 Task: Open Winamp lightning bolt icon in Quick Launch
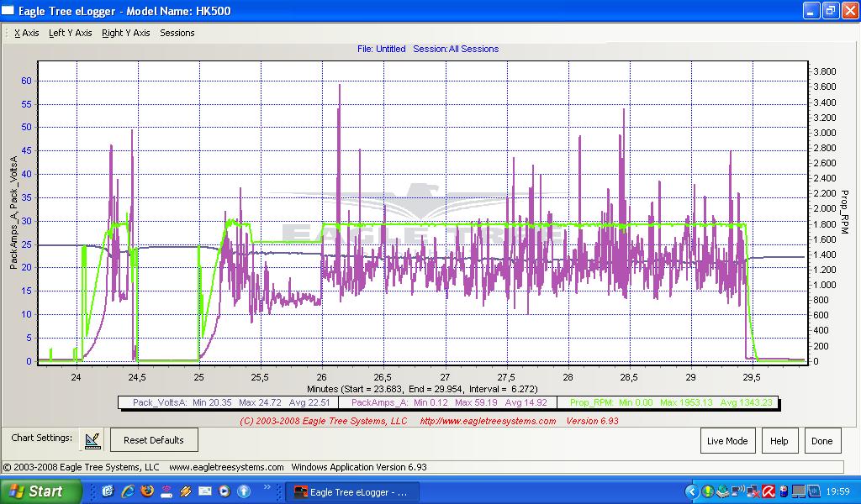[186, 491]
